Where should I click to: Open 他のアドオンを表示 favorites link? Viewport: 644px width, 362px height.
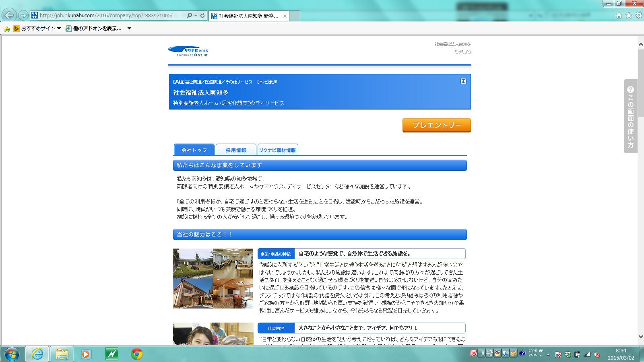93,29
